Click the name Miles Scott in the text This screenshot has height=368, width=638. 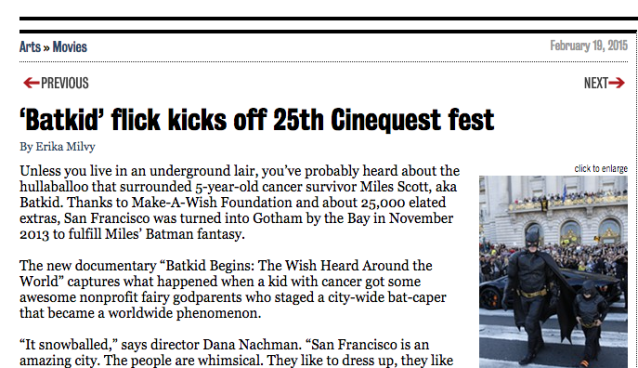396,187
